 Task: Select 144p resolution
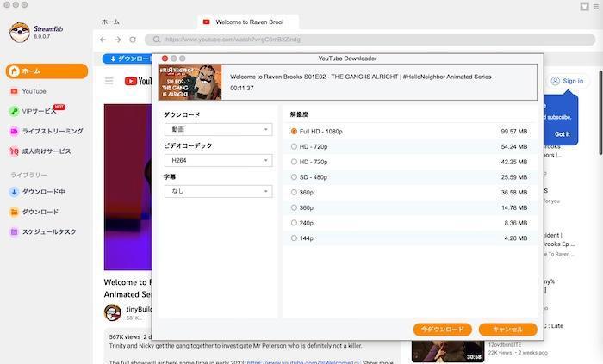click(x=409, y=238)
